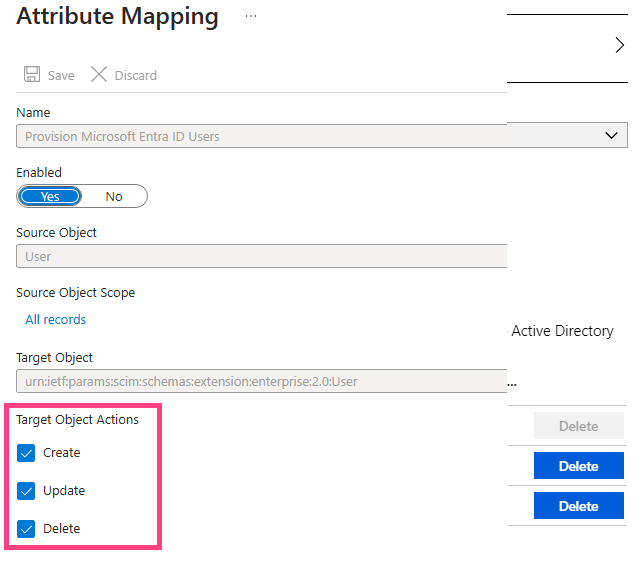Set Enabled toggle to Yes
Viewport: 642px width, 561px height.
pos(50,197)
